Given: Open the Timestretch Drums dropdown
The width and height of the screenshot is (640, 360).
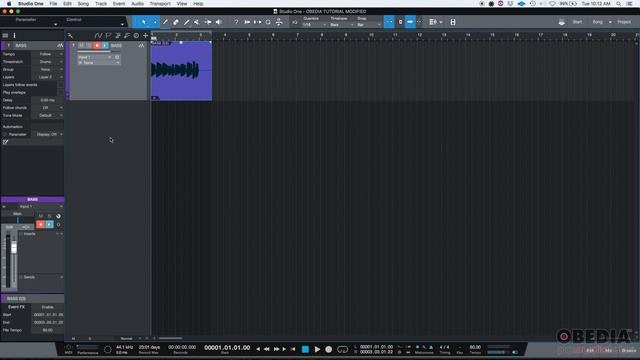Looking at the screenshot, I should [47, 62].
